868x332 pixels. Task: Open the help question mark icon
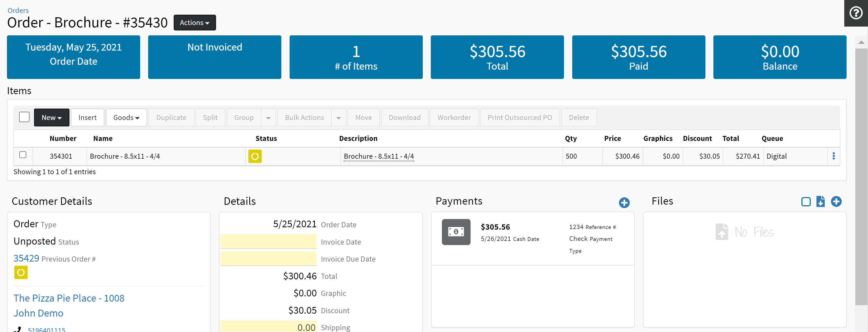856,13
